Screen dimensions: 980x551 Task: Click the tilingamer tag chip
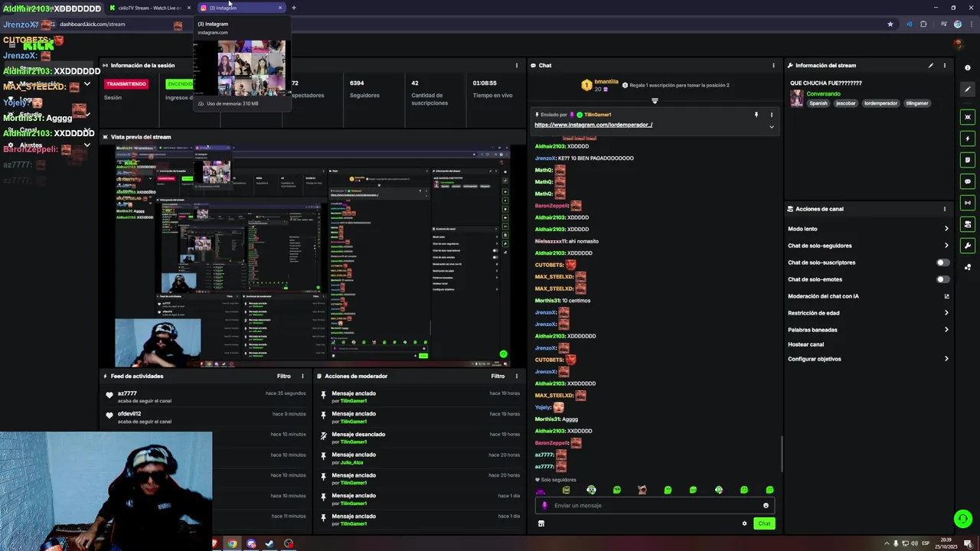point(916,103)
